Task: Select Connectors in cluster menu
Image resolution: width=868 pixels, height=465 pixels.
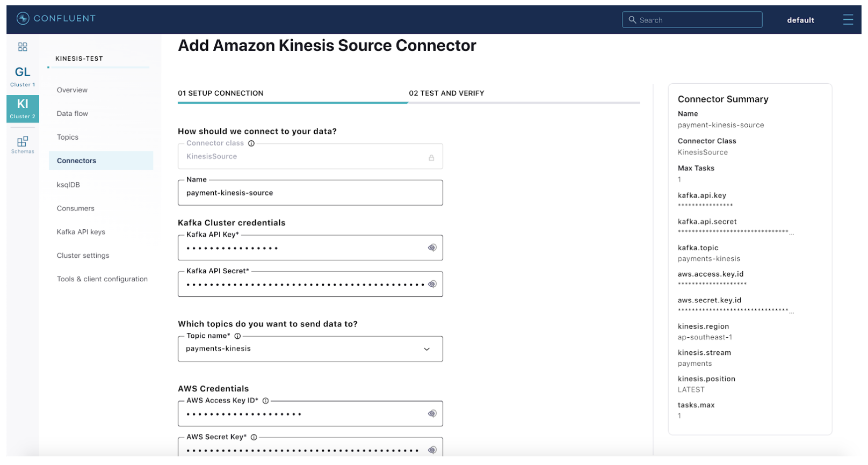Action: (101, 161)
